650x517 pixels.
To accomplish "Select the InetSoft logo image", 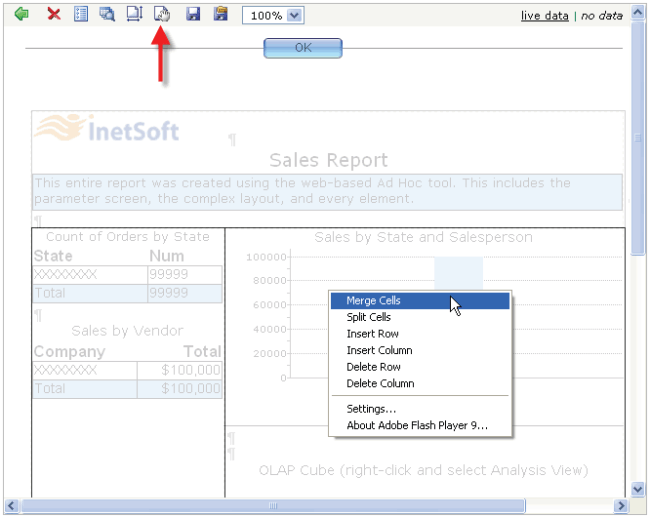I will tap(107, 129).
